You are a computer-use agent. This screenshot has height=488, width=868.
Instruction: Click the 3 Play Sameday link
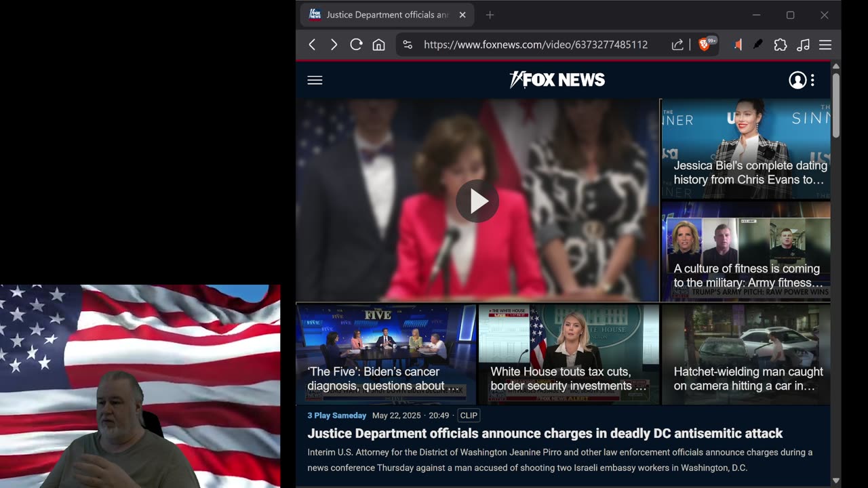336,415
